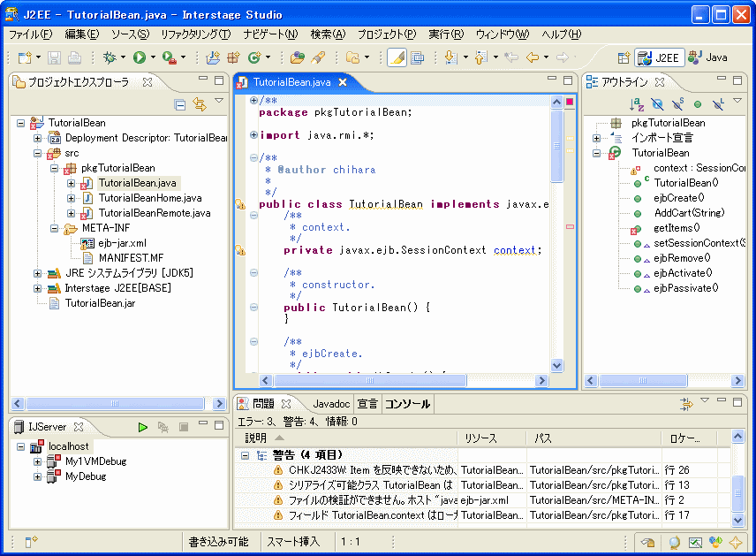Switch to the J2EE perspective
The image size is (756, 556).
[x=659, y=58]
